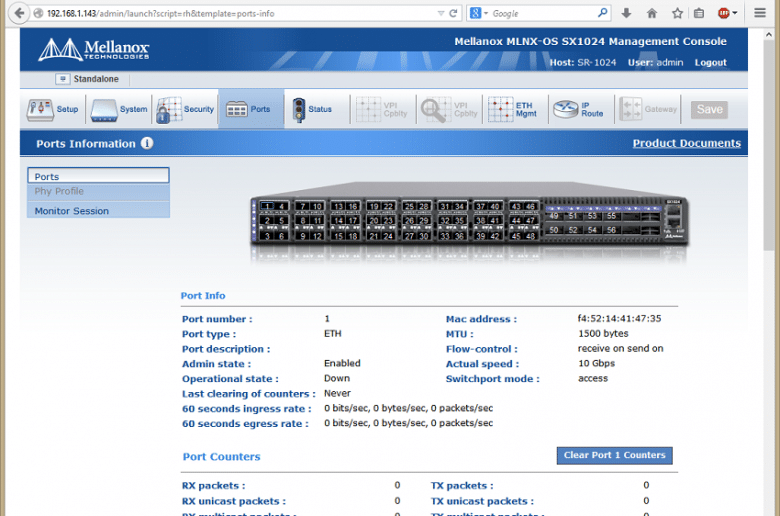Go back with the browser back arrow
Screen dimensions: 780x516
19,13
